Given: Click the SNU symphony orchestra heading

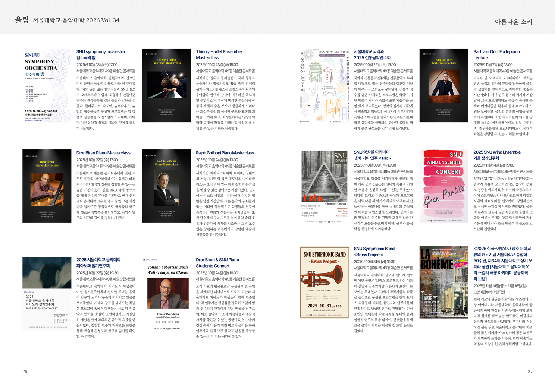Looking at the screenshot, I should tap(100, 54).
